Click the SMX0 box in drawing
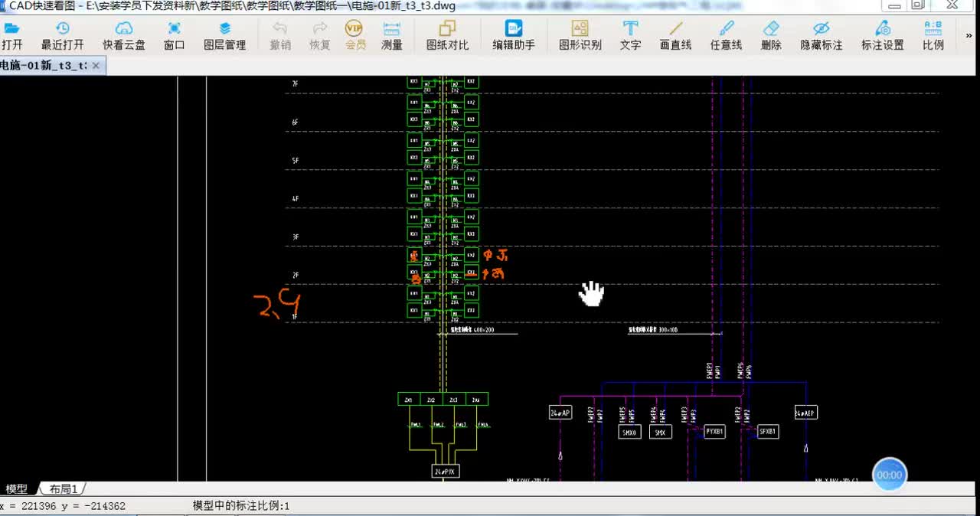 [629, 433]
